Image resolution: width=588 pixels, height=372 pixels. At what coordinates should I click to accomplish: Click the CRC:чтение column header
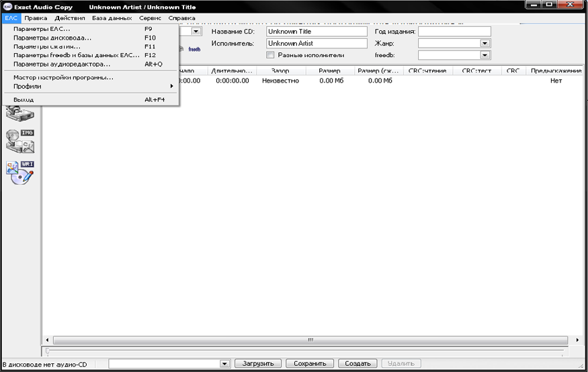coord(427,71)
